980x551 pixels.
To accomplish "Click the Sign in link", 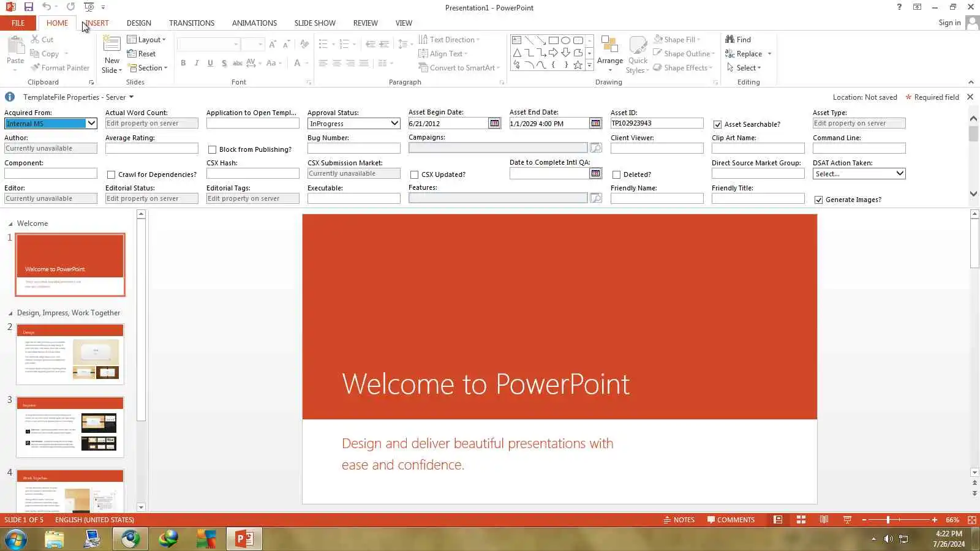I will tap(949, 23).
